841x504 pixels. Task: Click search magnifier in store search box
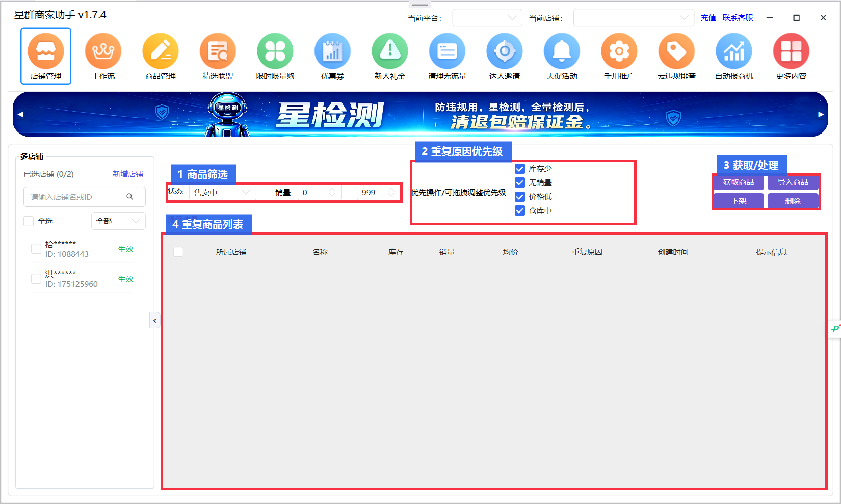130,197
